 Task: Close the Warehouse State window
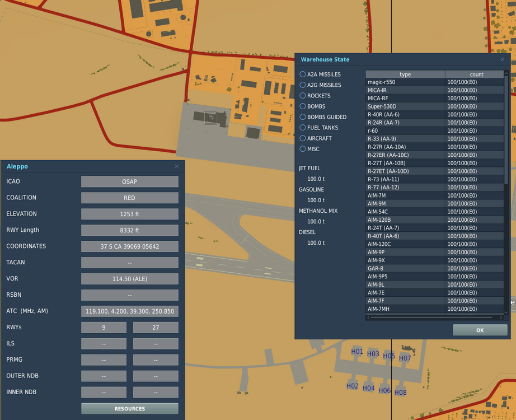[502, 59]
